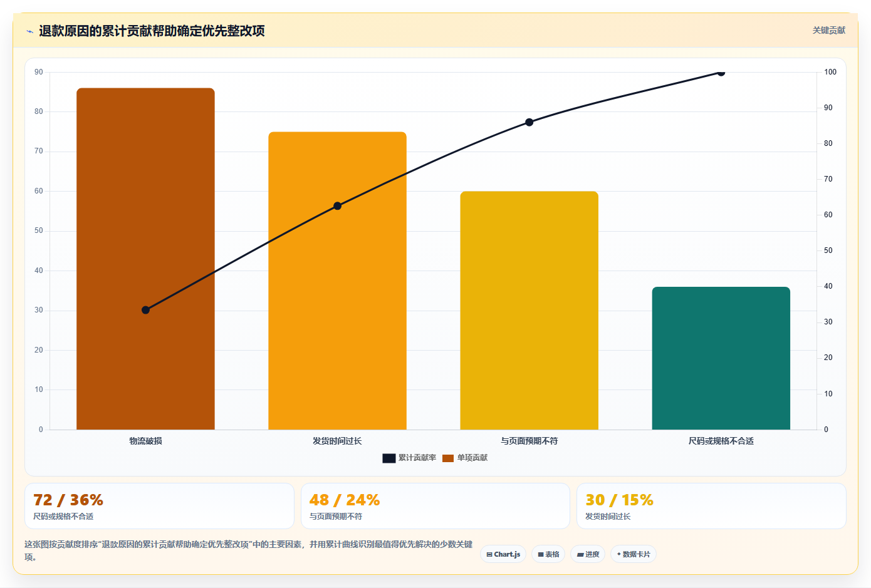Click the 表格 tag pill

coord(548,554)
